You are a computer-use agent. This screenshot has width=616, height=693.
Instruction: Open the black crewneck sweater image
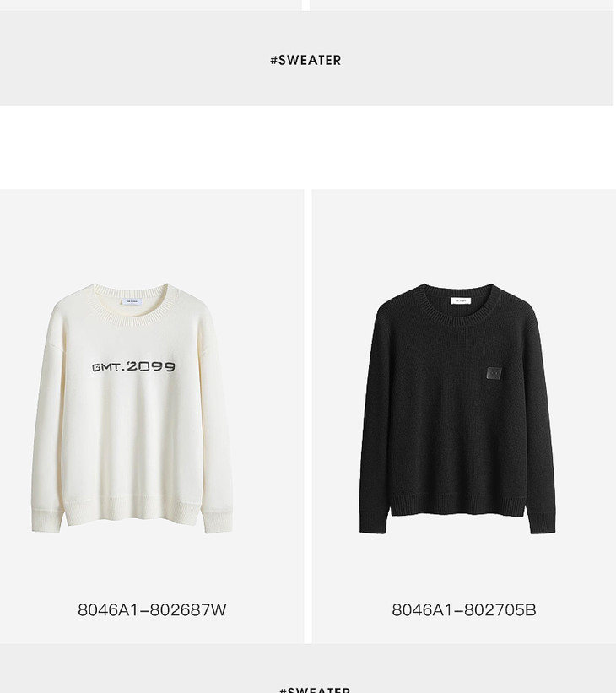point(458,409)
